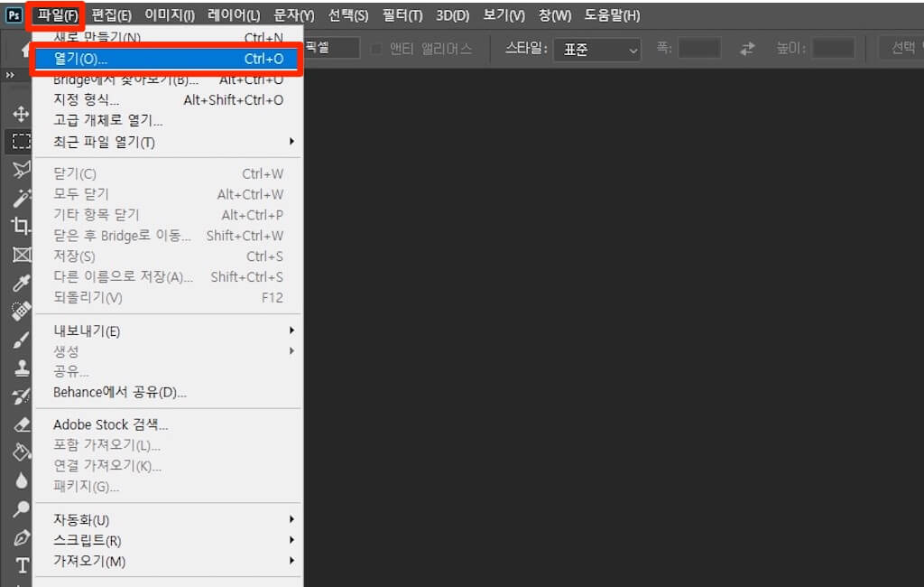924x587 pixels.
Task: Click 모두 닫기 menu entry
Action: tap(167, 195)
